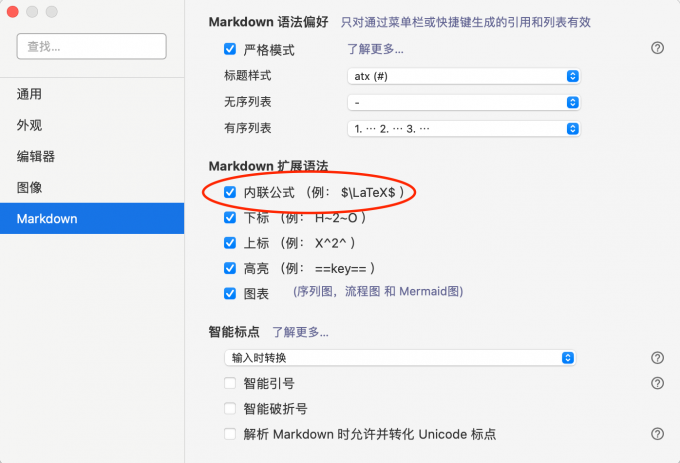Screen dimensions: 680x463
Task: Open the 编辑器 settings section
Action: [x=36, y=156]
